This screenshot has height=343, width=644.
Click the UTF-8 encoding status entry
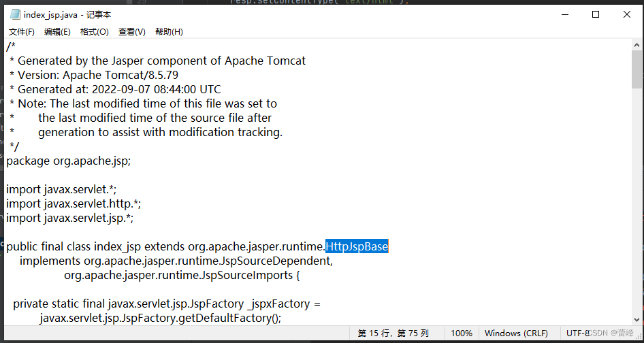coord(578,333)
